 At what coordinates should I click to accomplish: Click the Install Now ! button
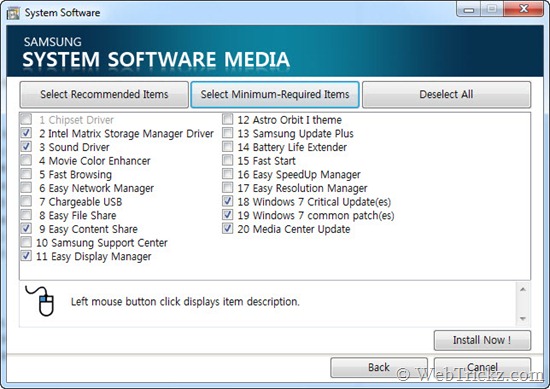(x=482, y=340)
